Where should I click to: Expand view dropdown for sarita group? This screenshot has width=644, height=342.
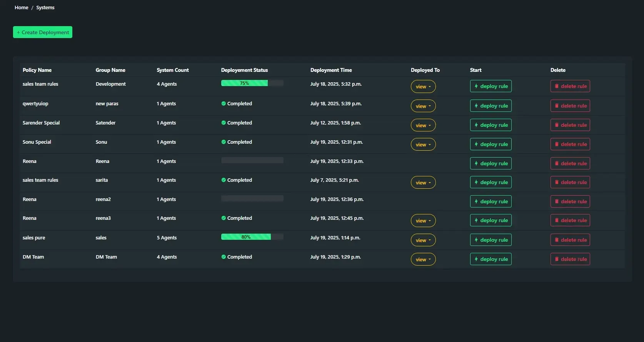(x=423, y=183)
